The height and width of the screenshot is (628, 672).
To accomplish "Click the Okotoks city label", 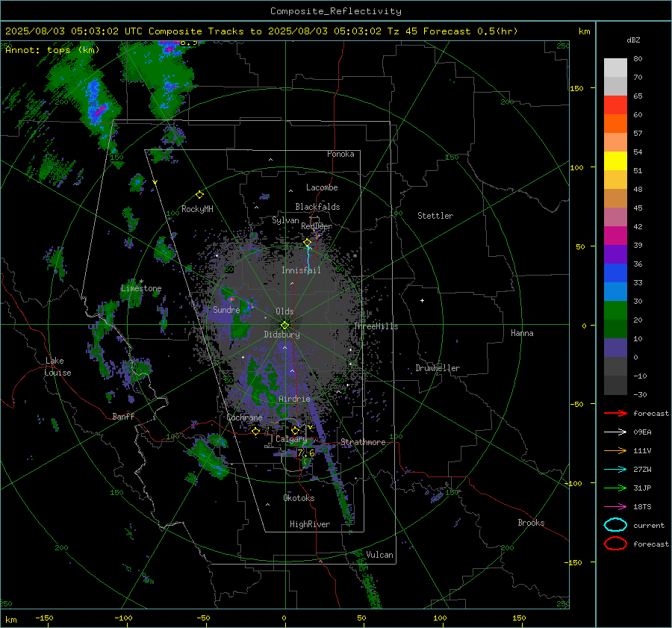I will click(x=299, y=498).
